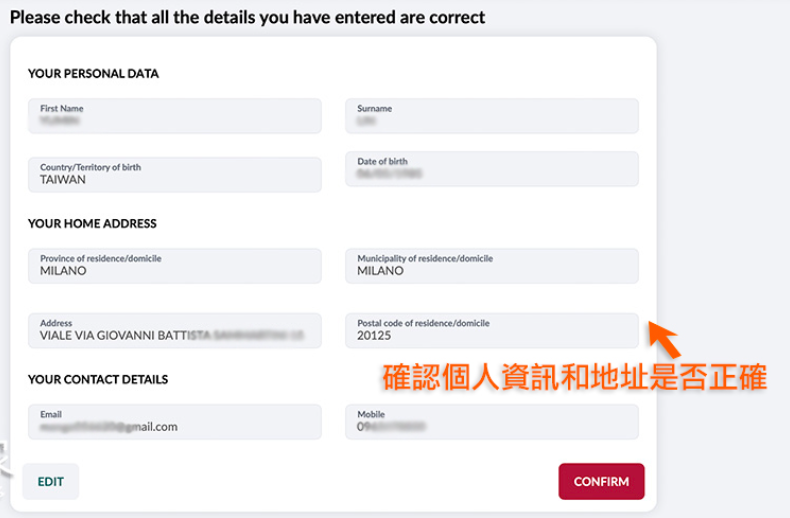Click the 20125 postal code value
Image resolution: width=790 pixels, height=518 pixels.
click(375, 337)
